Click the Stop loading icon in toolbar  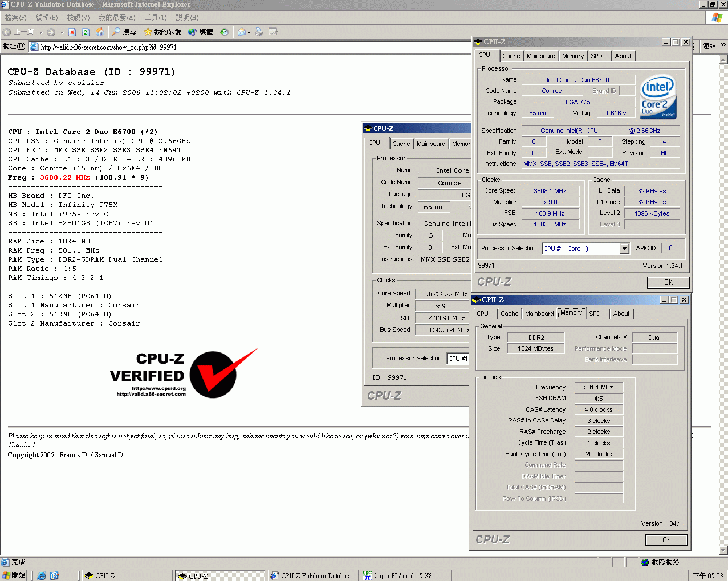(72, 32)
